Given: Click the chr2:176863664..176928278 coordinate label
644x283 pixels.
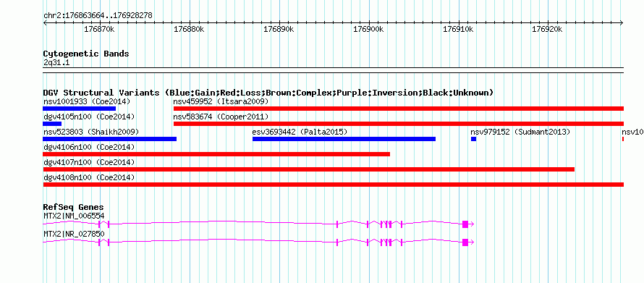Looking at the screenshot, I should [98, 15].
